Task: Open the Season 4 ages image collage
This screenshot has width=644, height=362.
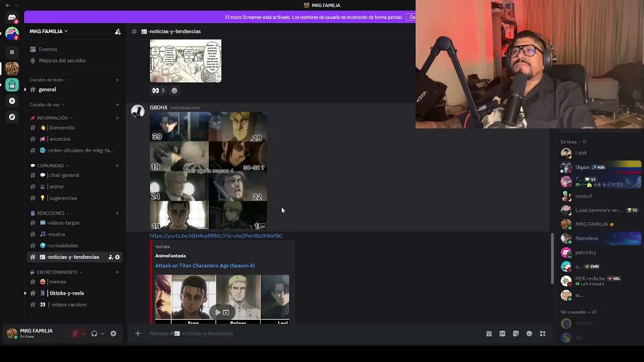Action: 208,171
